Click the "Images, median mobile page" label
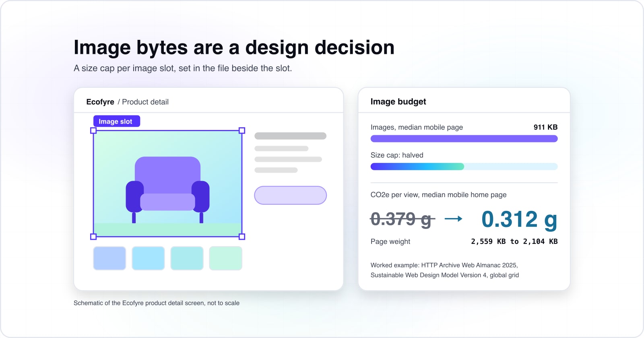644x338 pixels. (417, 127)
